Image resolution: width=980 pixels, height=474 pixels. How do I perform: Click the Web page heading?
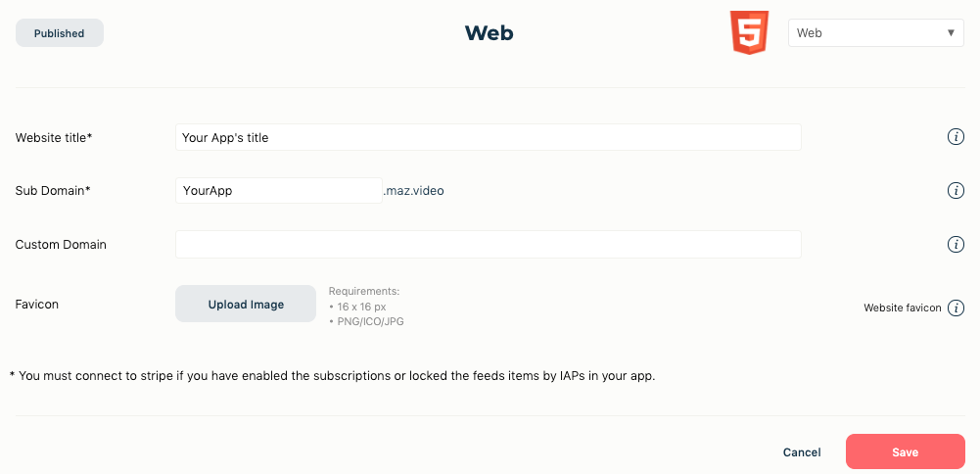click(489, 32)
